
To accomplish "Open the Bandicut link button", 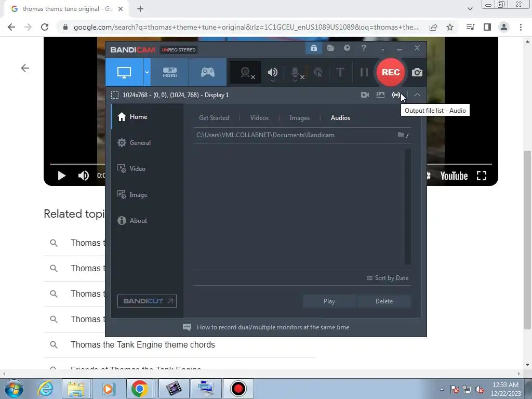I will pos(147,301).
